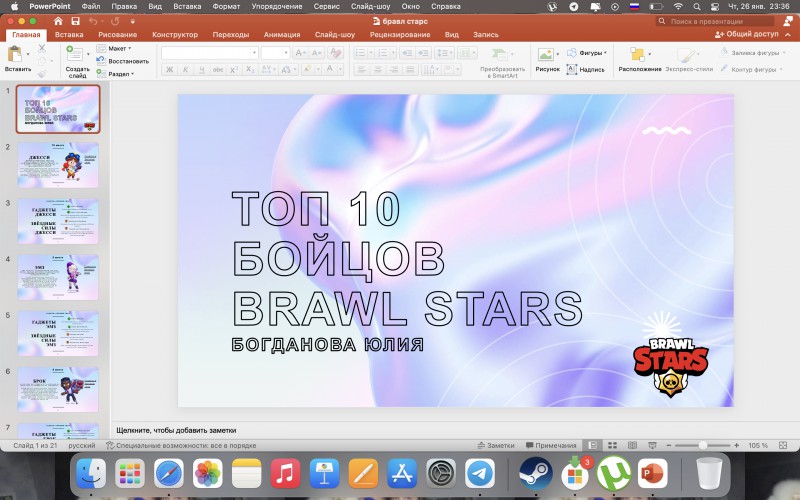Open Shape Outline (Контур фигуры) dropdown
Screen dimensions: 800x500
click(752, 69)
